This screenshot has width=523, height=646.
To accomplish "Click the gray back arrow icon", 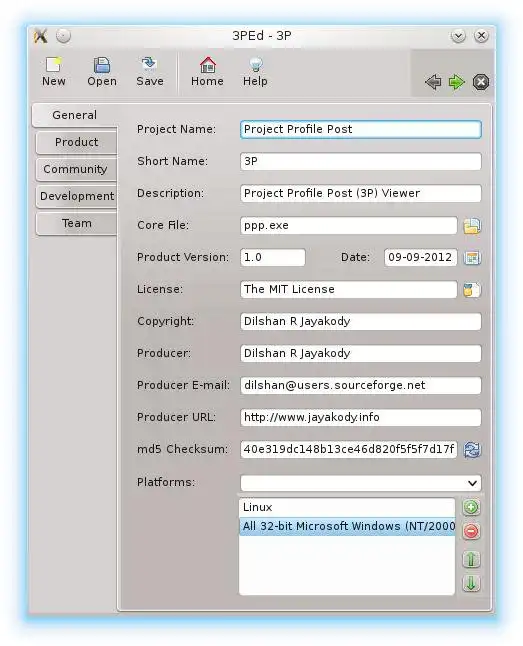I will tap(433, 82).
